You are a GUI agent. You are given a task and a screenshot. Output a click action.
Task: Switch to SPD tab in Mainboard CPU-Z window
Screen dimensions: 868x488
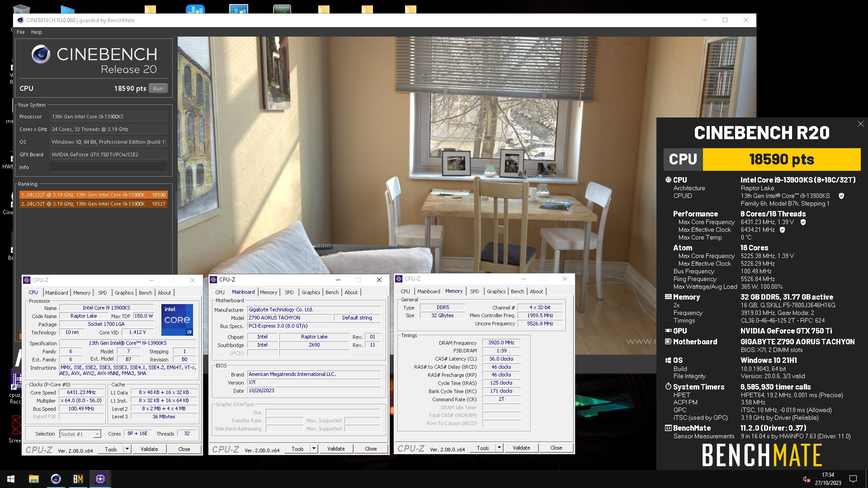(289, 292)
